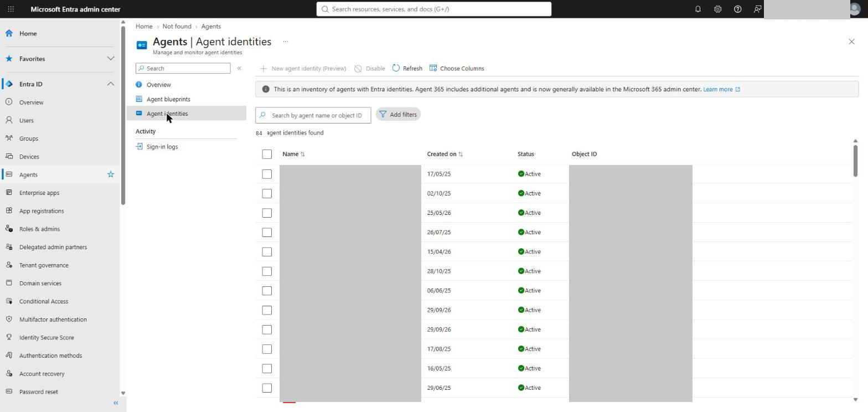Click Multifactor authentication shield icon
Viewport: 868px width, 412px height.
pyautogui.click(x=9, y=320)
